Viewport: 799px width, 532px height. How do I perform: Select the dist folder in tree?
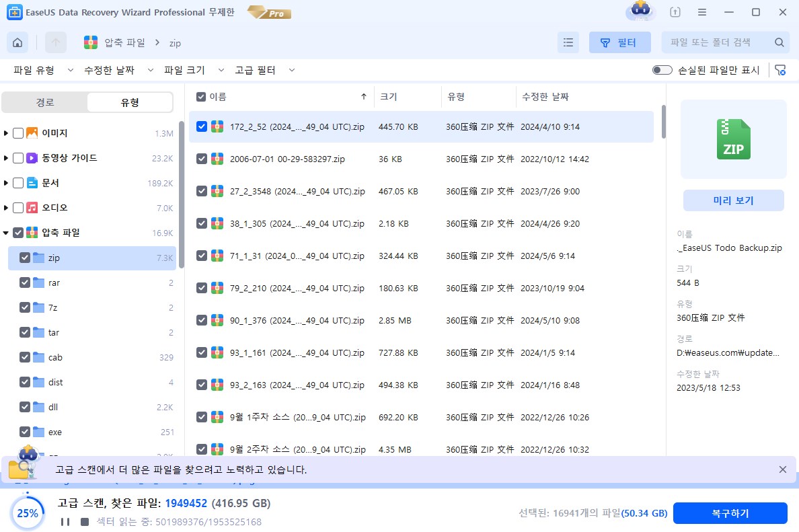point(92,382)
